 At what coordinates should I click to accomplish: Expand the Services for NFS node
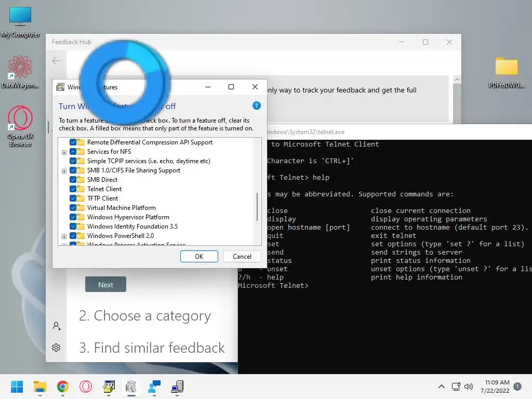coord(64,152)
